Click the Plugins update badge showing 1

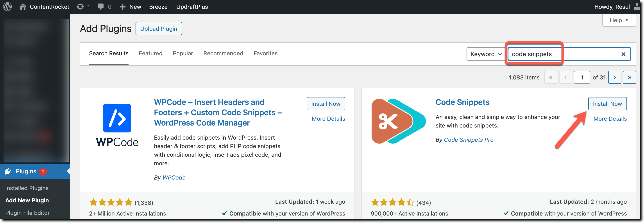click(x=43, y=171)
